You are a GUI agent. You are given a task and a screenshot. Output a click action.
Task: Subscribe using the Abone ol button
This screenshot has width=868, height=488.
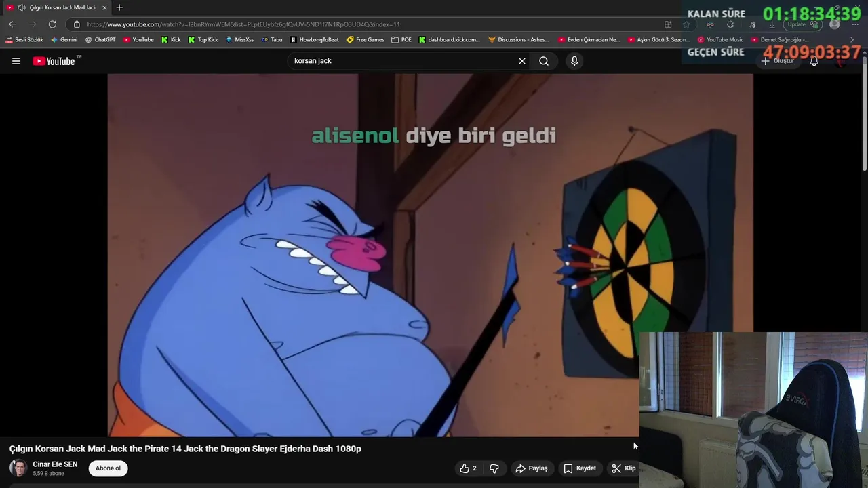tap(108, 468)
